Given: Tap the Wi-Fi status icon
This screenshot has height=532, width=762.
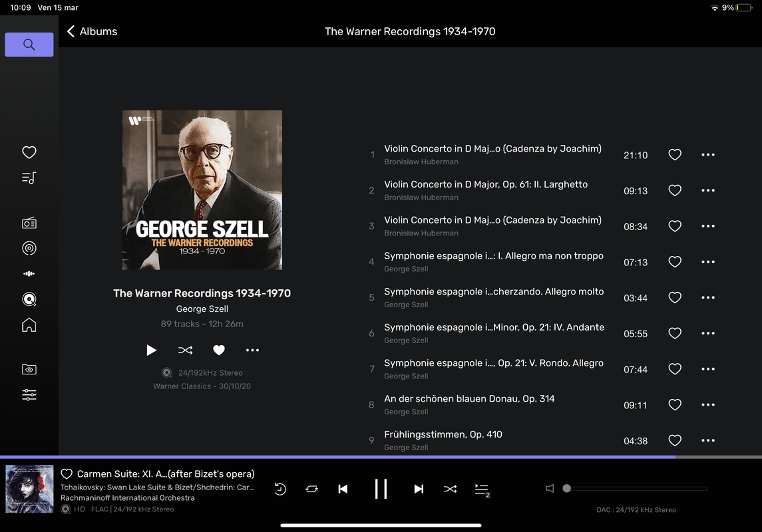Looking at the screenshot, I should [714, 8].
